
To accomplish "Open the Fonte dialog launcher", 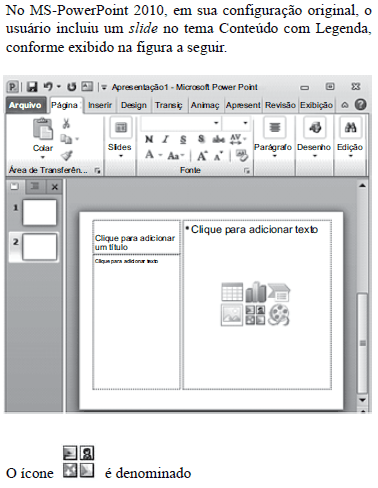I will click(247, 171).
